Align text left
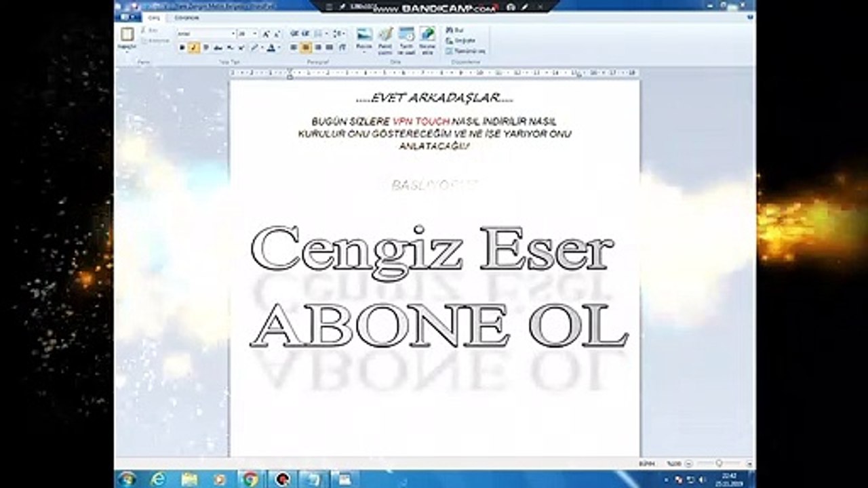 point(294,47)
